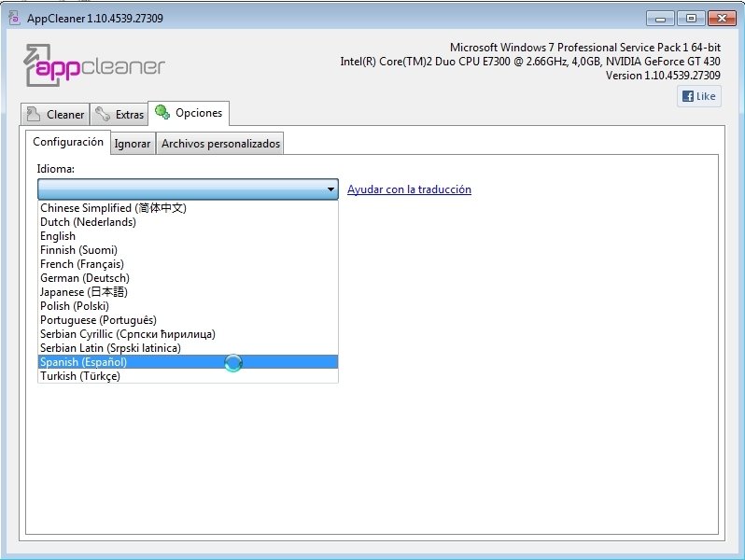The width and height of the screenshot is (745, 560).
Task: Pick Japanese language option
Action: (188, 292)
